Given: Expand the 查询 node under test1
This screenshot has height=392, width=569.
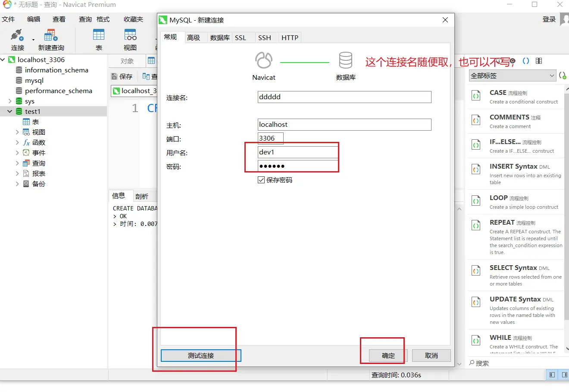Looking at the screenshot, I should (17, 163).
